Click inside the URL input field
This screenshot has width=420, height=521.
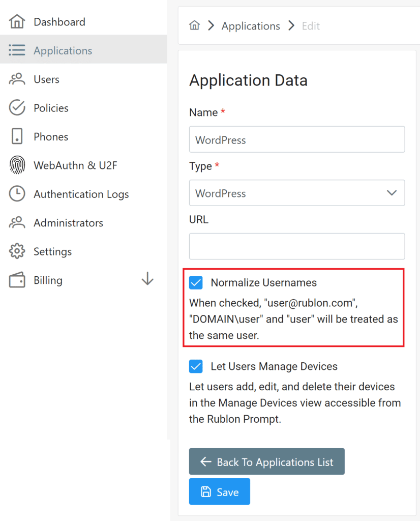coord(297,246)
